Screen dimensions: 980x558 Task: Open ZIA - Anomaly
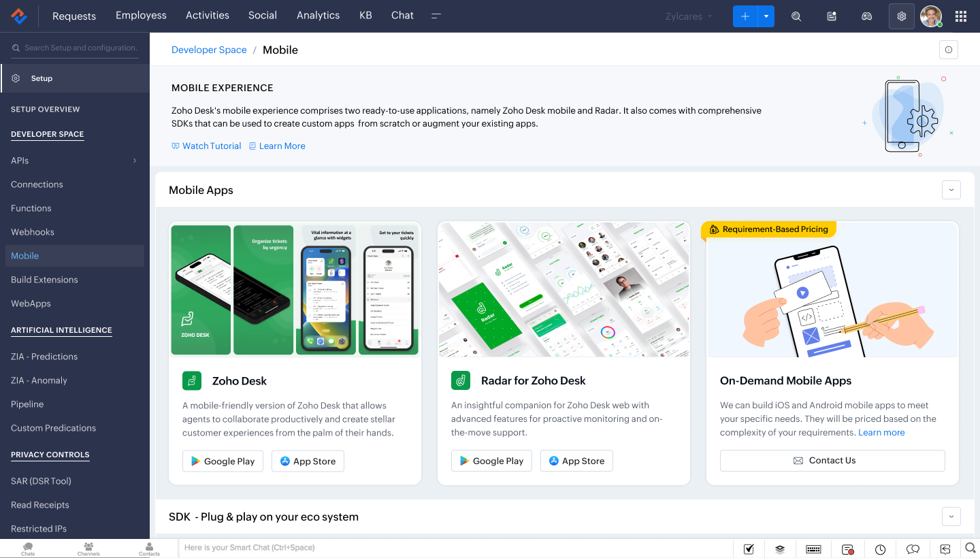tap(39, 380)
